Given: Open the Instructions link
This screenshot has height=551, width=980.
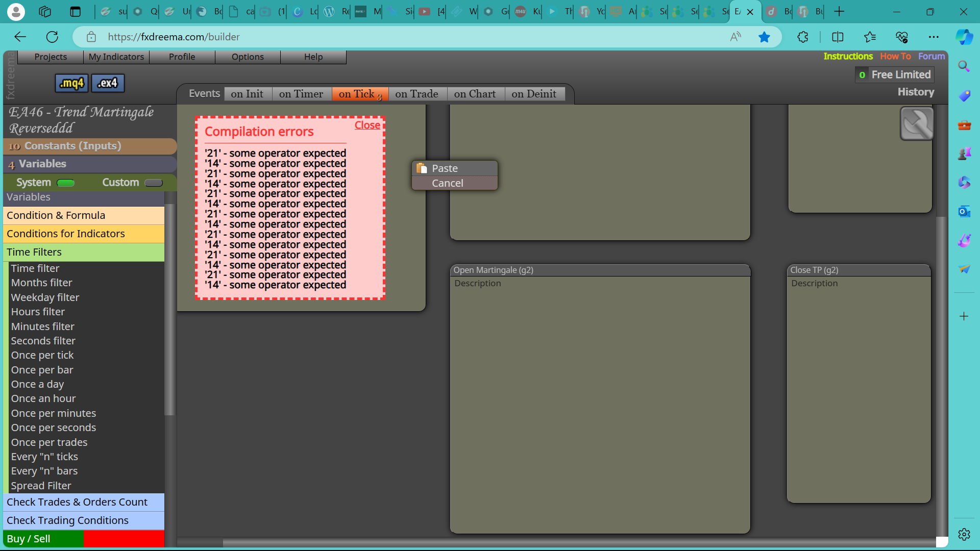Looking at the screenshot, I should (848, 56).
